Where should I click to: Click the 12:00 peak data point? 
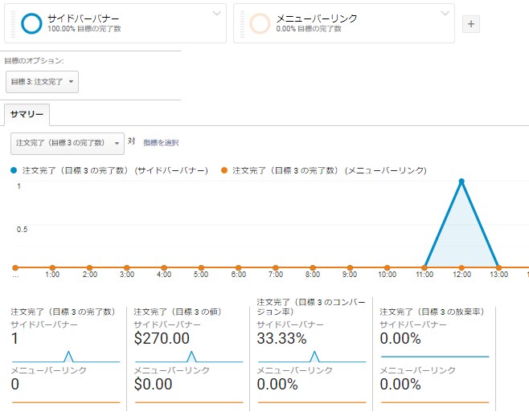461,181
